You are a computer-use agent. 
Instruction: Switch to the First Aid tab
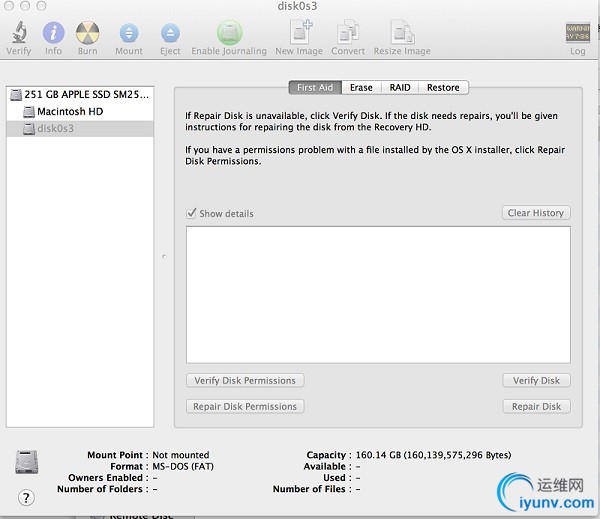[x=315, y=88]
